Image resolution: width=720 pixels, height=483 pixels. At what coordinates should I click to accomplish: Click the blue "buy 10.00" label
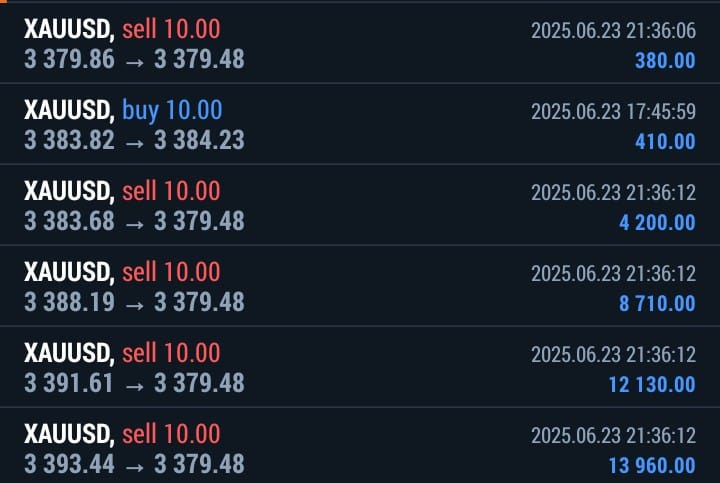coord(172,110)
